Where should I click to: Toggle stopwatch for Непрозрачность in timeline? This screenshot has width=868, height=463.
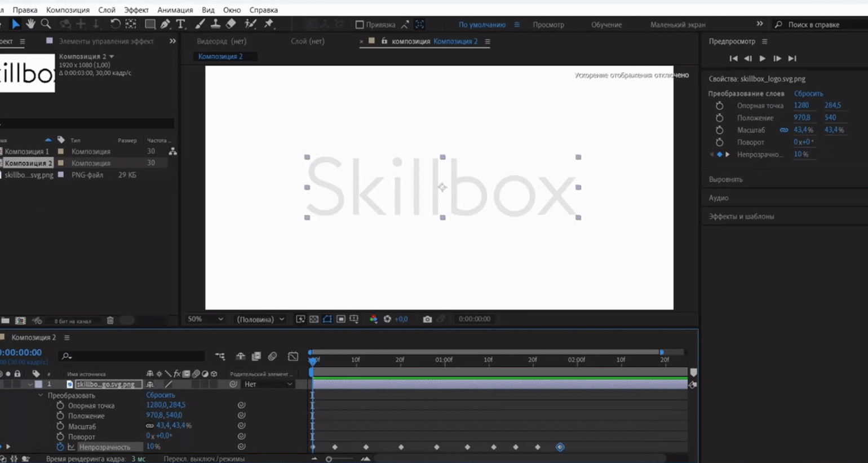point(60,447)
